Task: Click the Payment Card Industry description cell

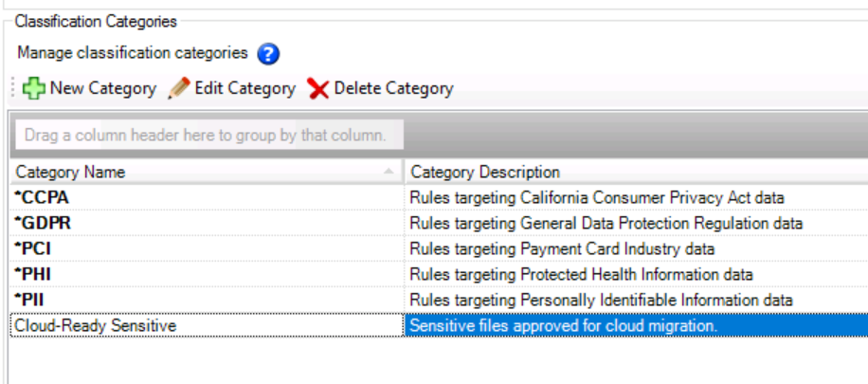Action: pyautogui.click(x=562, y=249)
